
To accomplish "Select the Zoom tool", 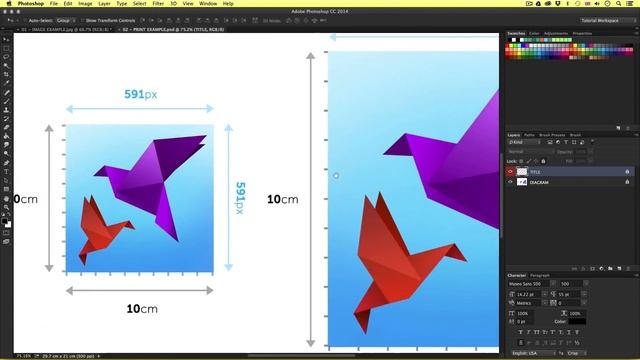I will [x=6, y=207].
